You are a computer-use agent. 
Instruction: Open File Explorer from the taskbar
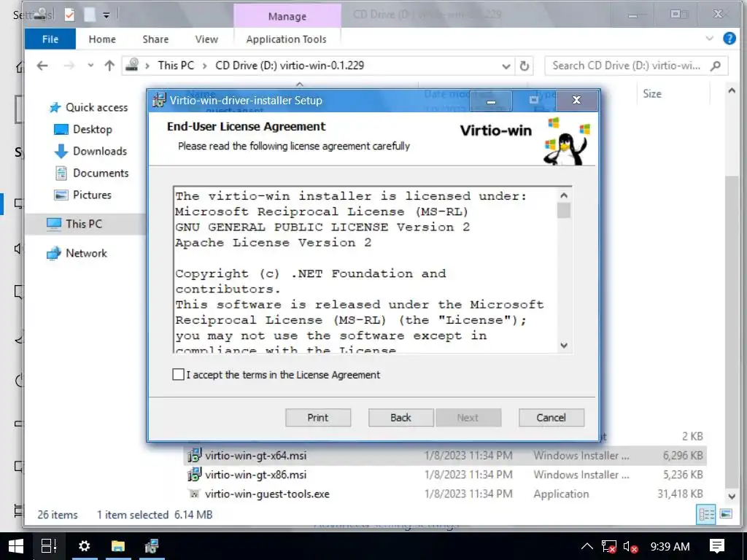click(118, 546)
